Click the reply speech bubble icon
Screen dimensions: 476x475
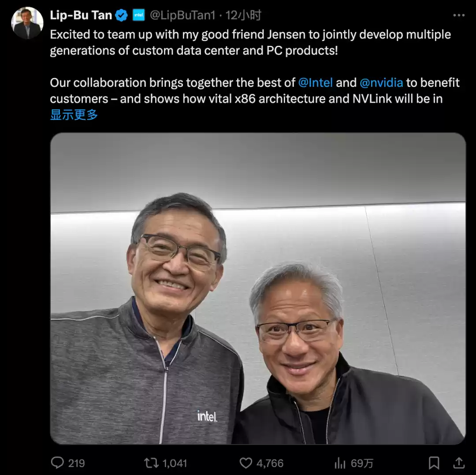pyautogui.click(x=59, y=463)
